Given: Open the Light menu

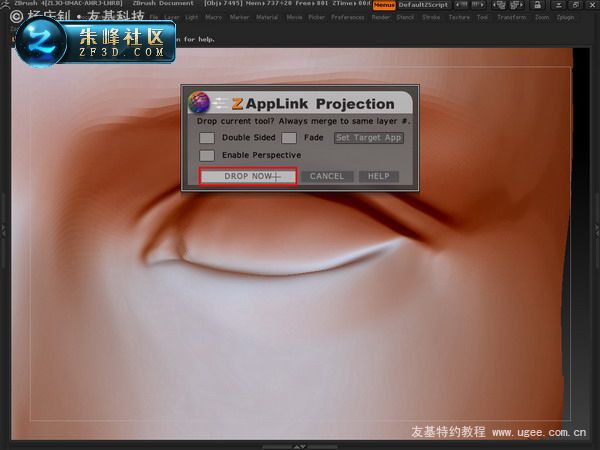Looking at the screenshot, I should point(192,17).
